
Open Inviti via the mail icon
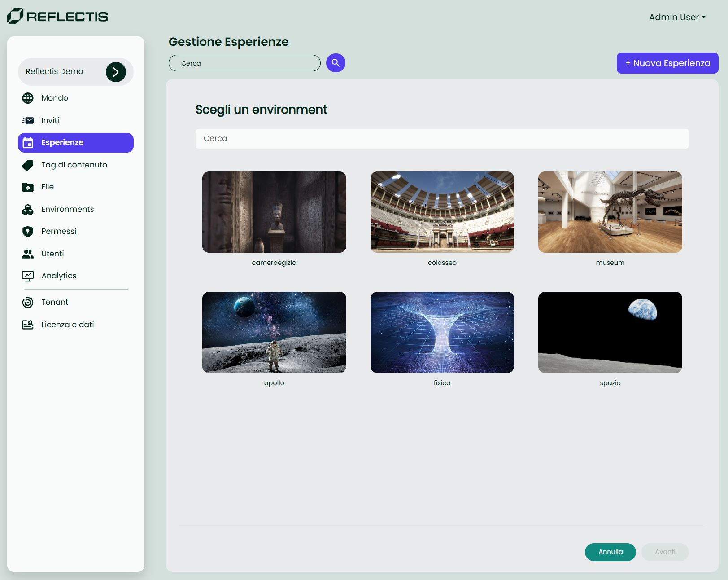click(28, 120)
